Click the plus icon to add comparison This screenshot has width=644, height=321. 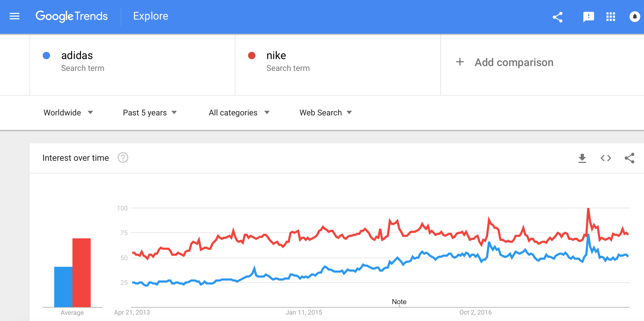tap(460, 62)
